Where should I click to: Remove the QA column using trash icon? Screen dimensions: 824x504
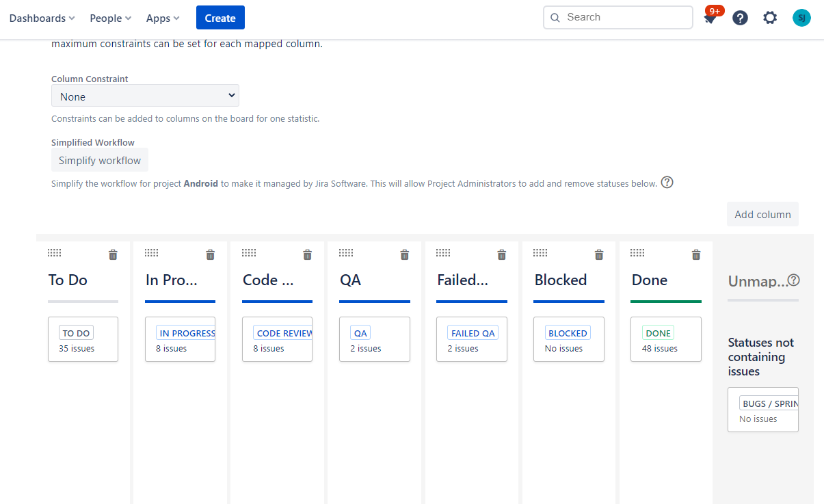click(x=404, y=255)
